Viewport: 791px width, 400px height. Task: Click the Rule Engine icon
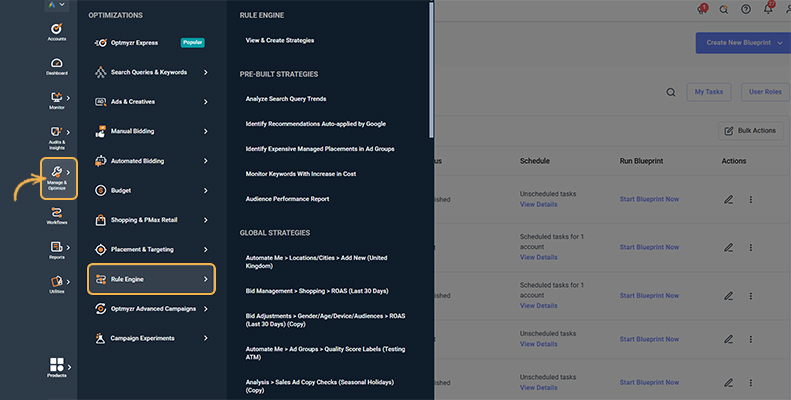tap(100, 279)
